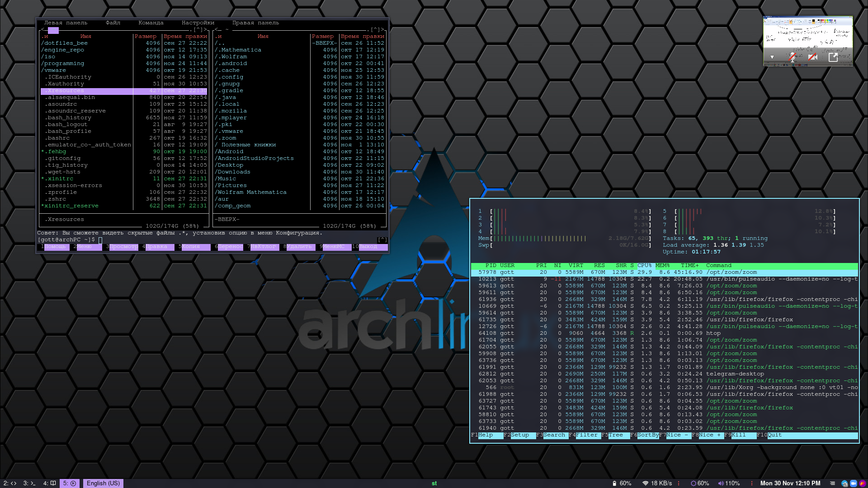Select /.Mathematica in right panel
The height and width of the screenshot is (488, 868).
pyautogui.click(x=299, y=50)
